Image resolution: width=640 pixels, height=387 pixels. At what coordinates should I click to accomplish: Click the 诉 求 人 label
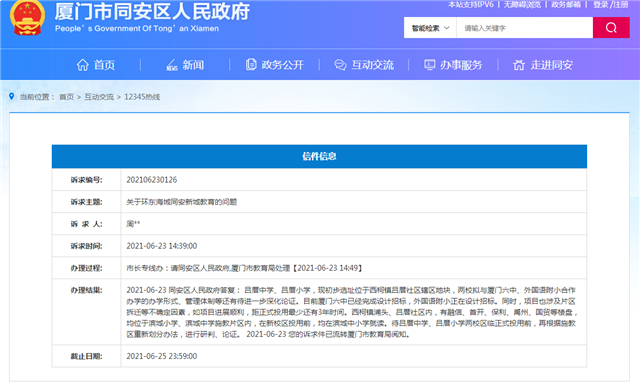click(86, 224)
